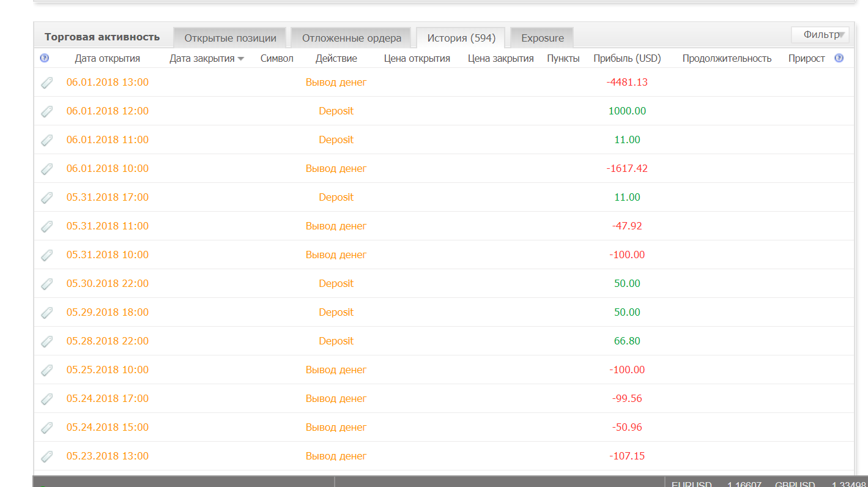Screen dimensions: 868x487
Task: Open help icon right of Прирост header
Action: tap(839, 58)
